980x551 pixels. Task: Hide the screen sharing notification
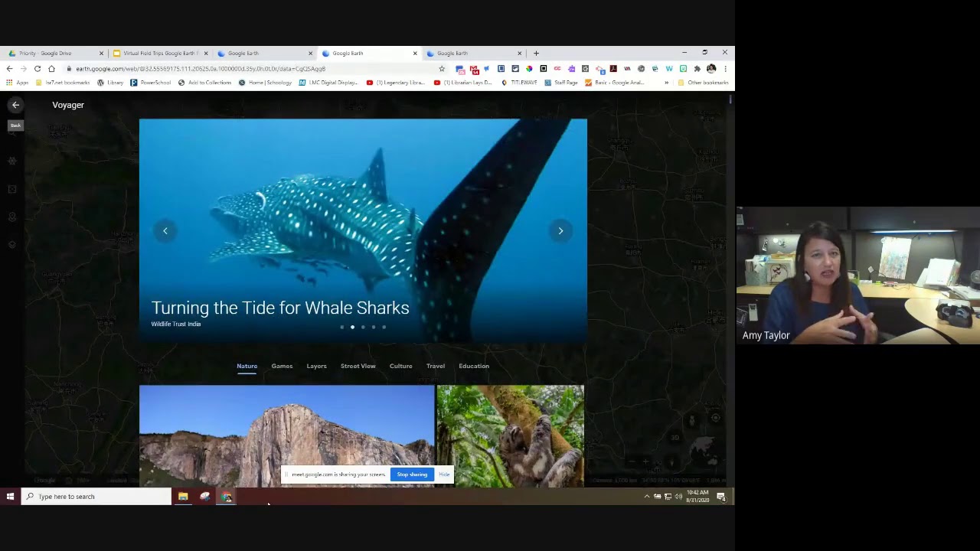point(444,474)
